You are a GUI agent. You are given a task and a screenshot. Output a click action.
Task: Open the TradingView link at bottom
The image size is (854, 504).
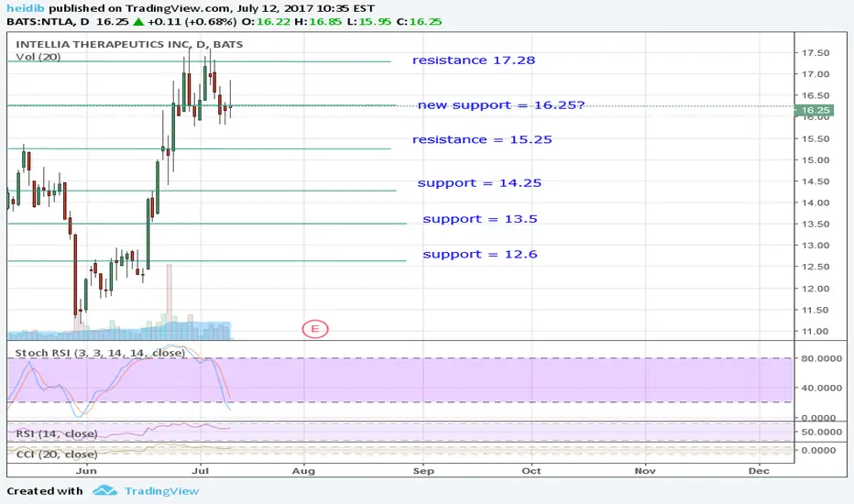point(162,491)
